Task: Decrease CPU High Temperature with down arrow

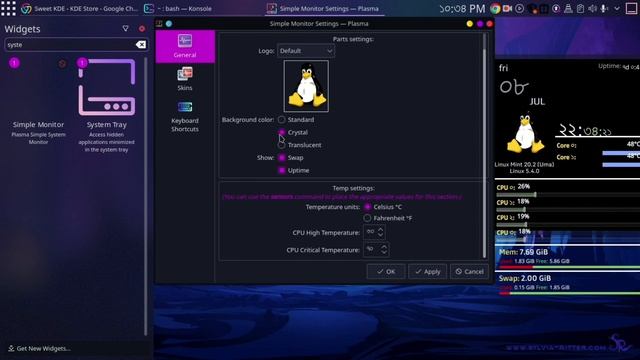Action: (x=380, y=236)
